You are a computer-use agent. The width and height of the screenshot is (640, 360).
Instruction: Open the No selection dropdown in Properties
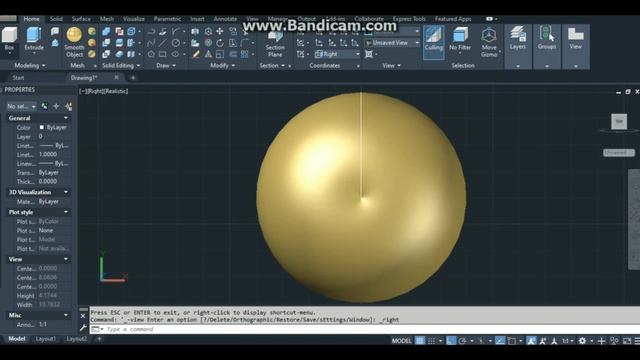pyautogui.click(x=21, y=107)
